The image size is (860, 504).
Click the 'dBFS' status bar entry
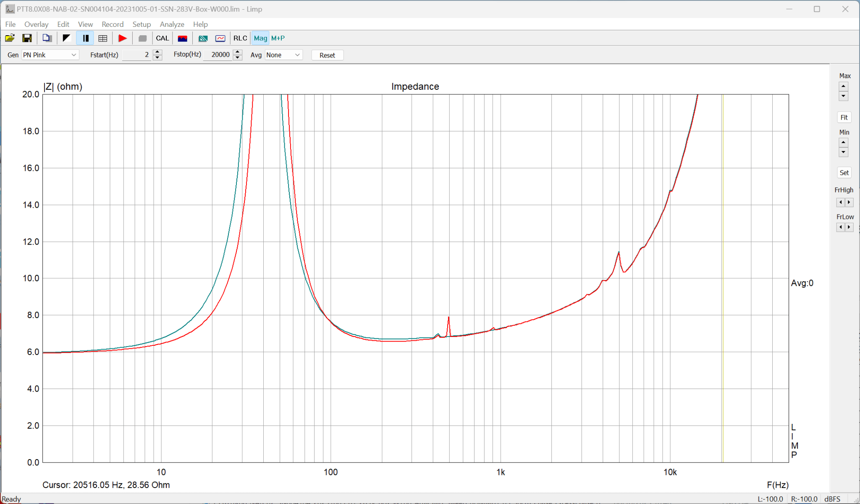pyautogui.click(x=832, y=499)
